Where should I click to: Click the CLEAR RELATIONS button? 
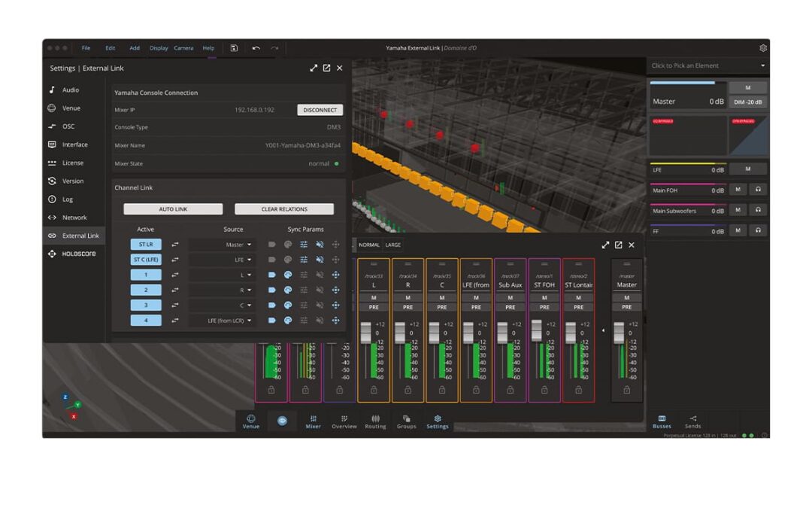point(284,209)
